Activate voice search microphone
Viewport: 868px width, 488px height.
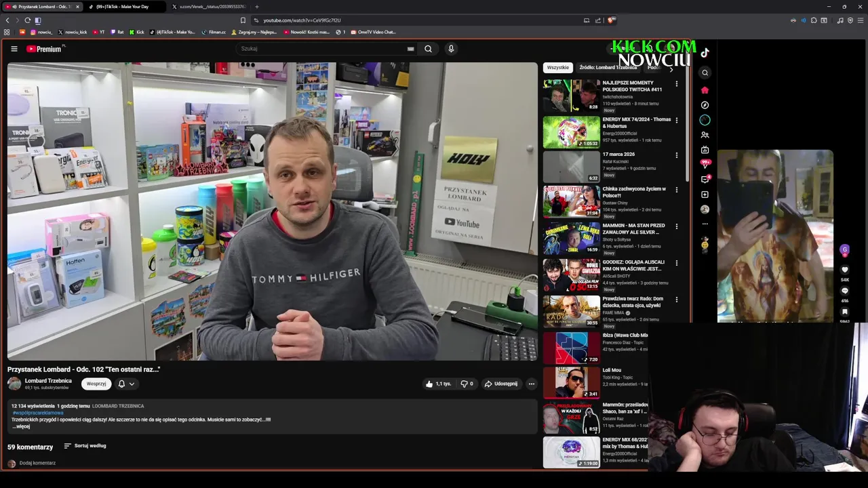[451, 49]
